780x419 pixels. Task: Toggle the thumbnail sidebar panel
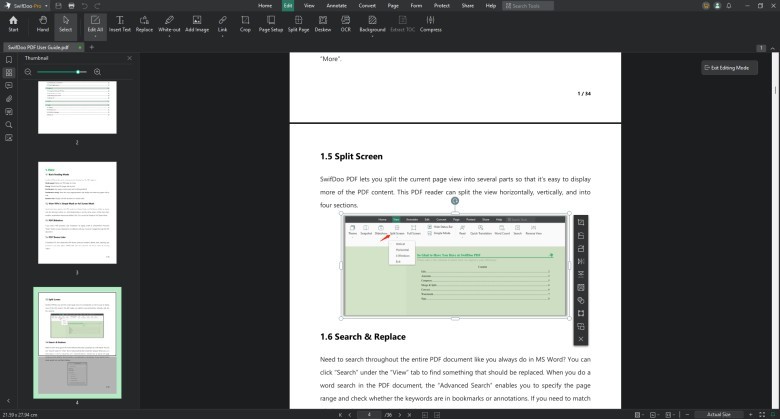[8, 73]
